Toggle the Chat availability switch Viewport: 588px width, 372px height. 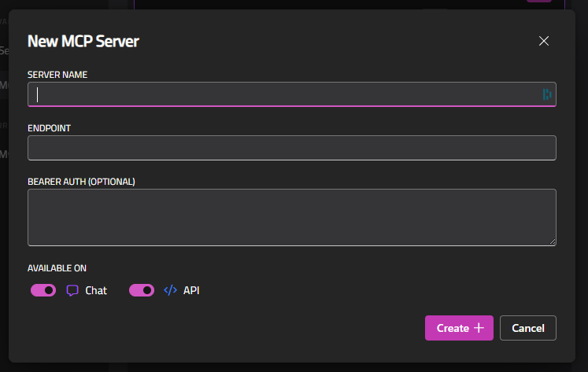(x=43, y=290)
